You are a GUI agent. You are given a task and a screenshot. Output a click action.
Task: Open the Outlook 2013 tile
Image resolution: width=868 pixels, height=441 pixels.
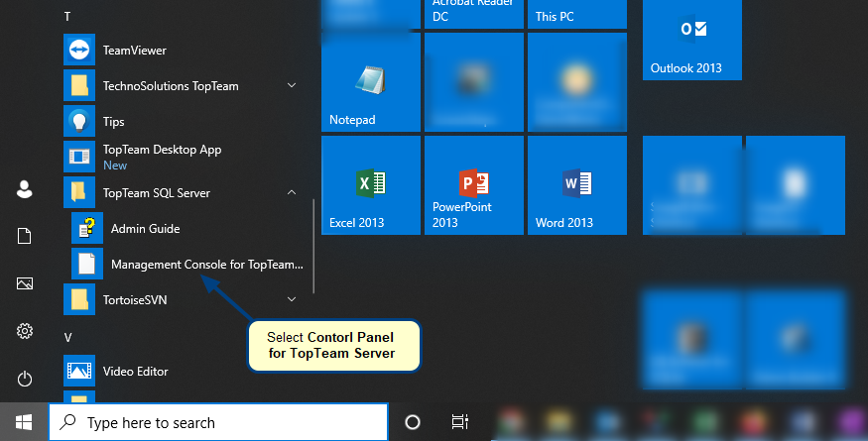(692, 40)
